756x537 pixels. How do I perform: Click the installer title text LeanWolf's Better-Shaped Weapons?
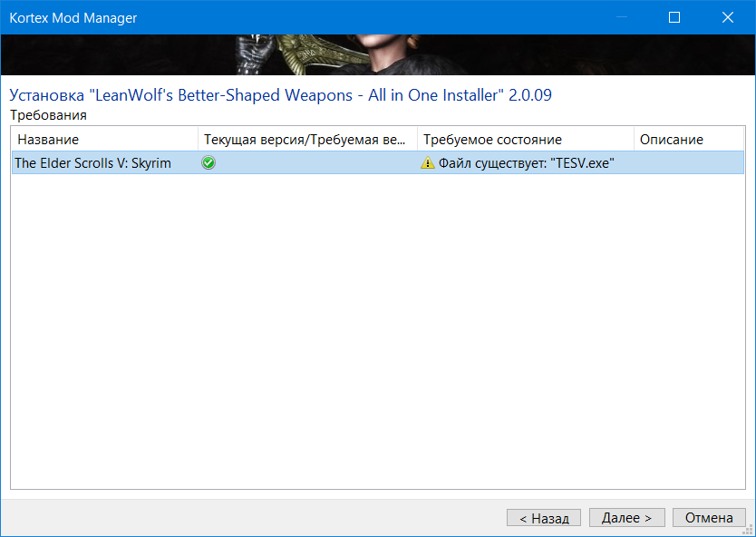pyautogui.click(x=281, y=95)
